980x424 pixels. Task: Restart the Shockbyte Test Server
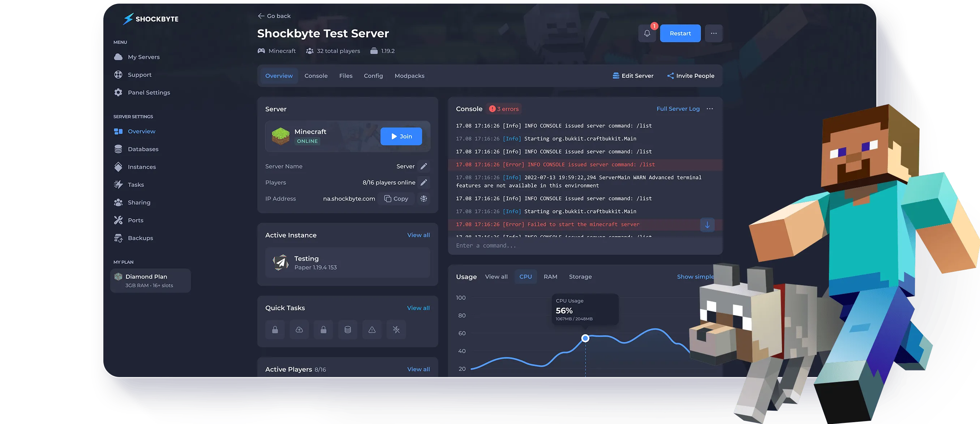point(680,33)
